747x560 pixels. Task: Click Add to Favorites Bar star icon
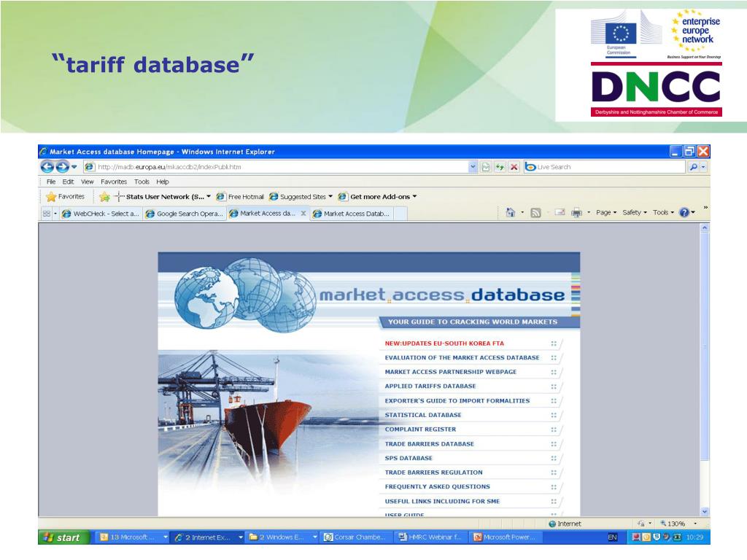104,197
